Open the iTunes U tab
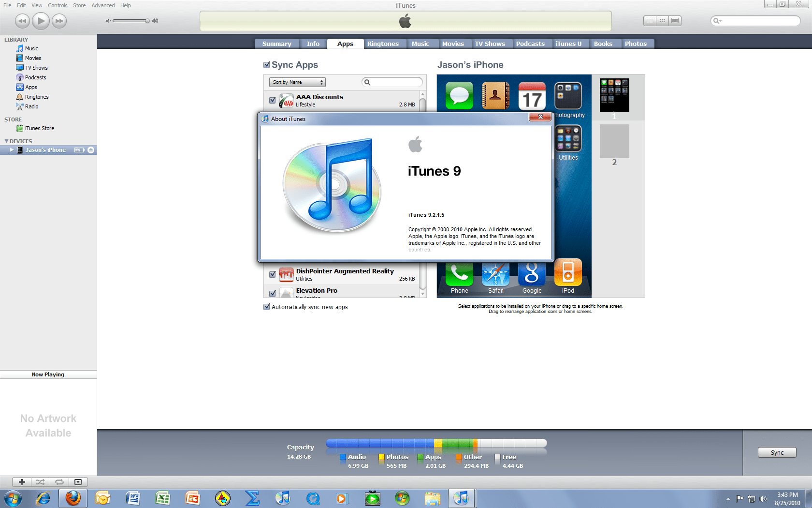812x508 pixels. (568, 44)
